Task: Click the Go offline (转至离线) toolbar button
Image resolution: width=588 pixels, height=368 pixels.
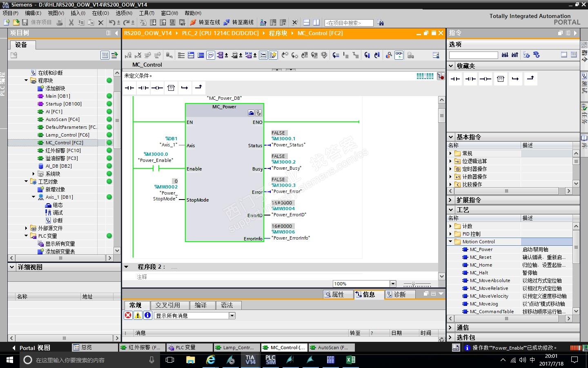Action: (x=239, y=22)
